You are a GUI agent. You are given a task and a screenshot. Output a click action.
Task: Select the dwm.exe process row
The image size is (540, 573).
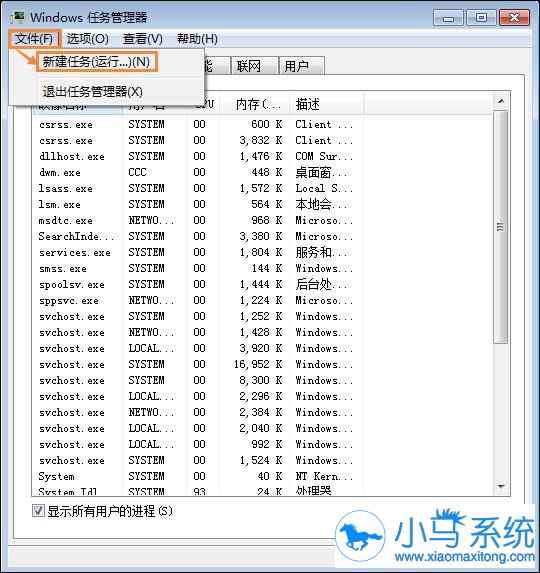(197, 172)
